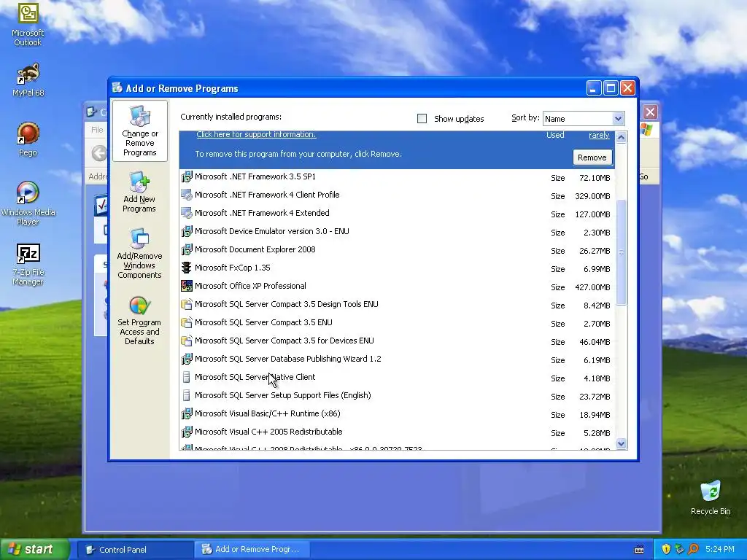Click the 427.00MB size value
This screenshot has height=560, width=747.
(592, 287)
